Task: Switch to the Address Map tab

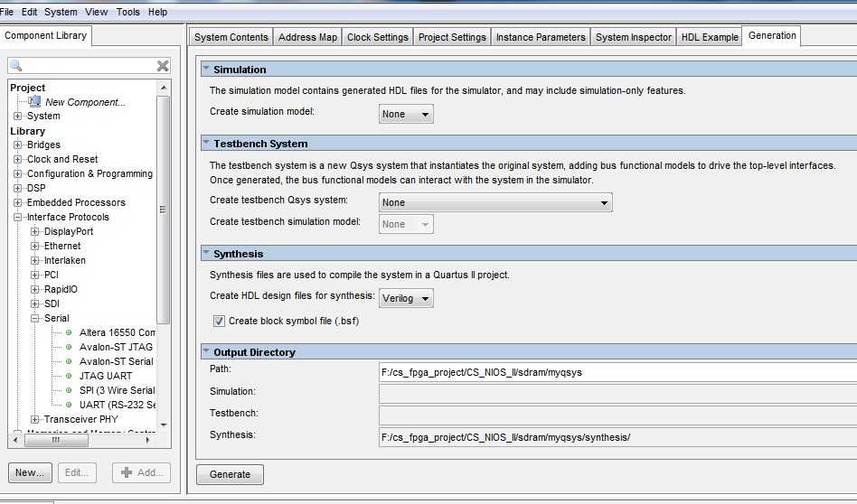Action: [x=307, y=37]
